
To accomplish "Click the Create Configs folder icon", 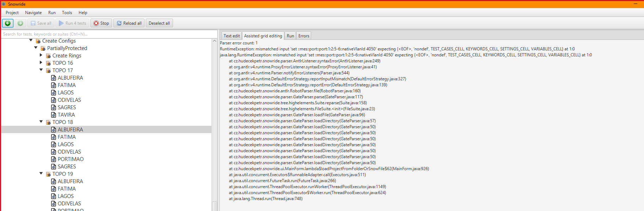I will [38, 41].
